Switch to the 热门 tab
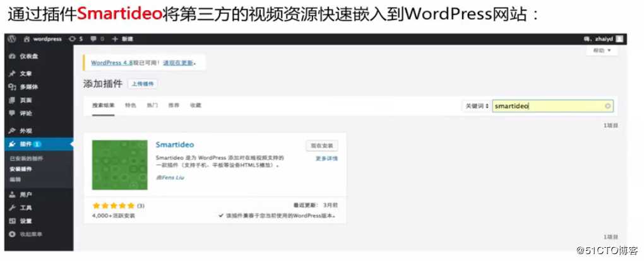 tap(152, 105)
